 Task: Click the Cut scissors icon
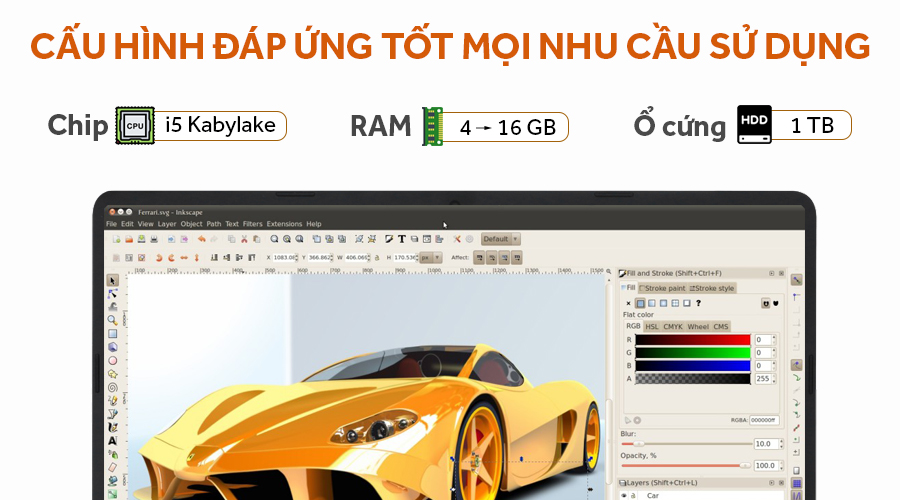(x=245, y=239)
